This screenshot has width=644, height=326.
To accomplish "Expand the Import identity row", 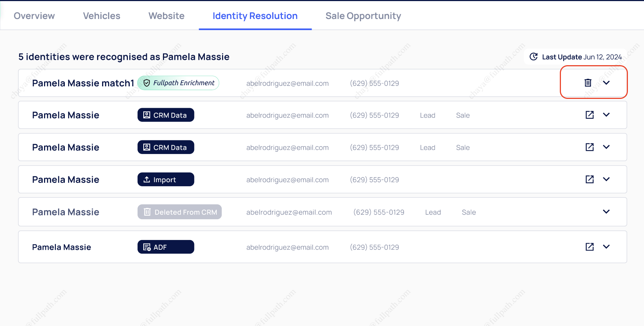I will point(606,179).
